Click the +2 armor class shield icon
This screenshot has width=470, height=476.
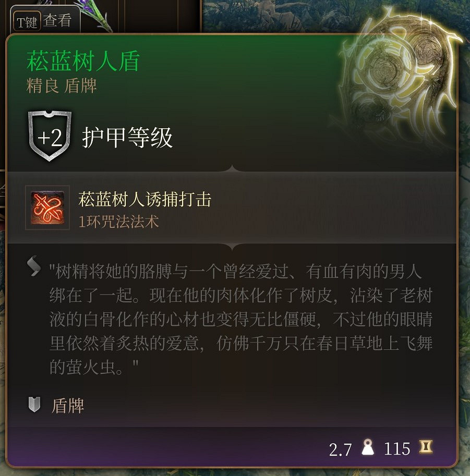pyautogui.click(x=50, y=136)
